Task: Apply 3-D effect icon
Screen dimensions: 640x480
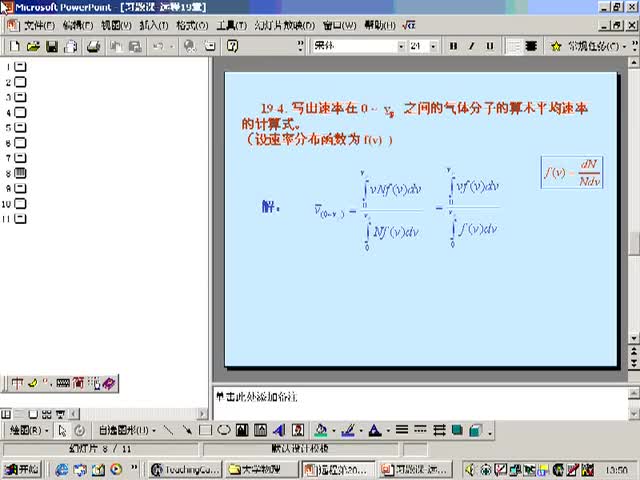Action: [475, 430]
